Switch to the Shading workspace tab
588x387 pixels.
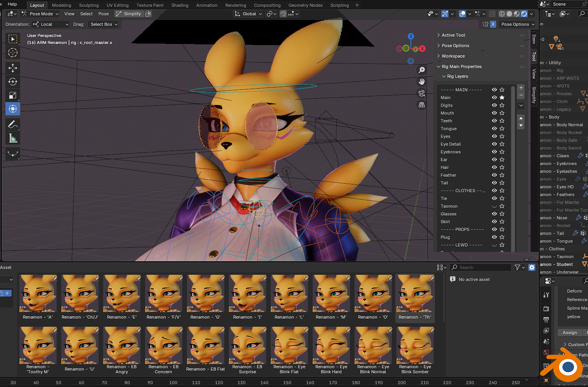tap(180, 5)
